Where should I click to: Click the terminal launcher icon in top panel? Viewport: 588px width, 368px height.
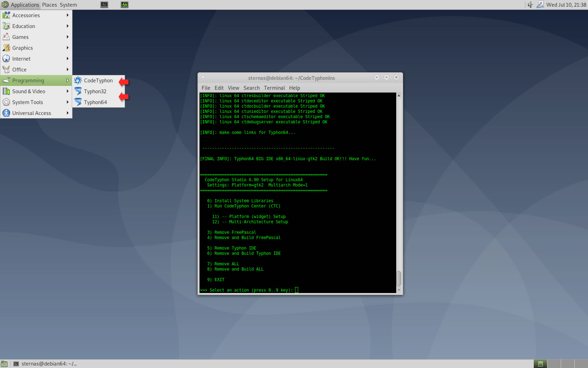pos(104,5)
